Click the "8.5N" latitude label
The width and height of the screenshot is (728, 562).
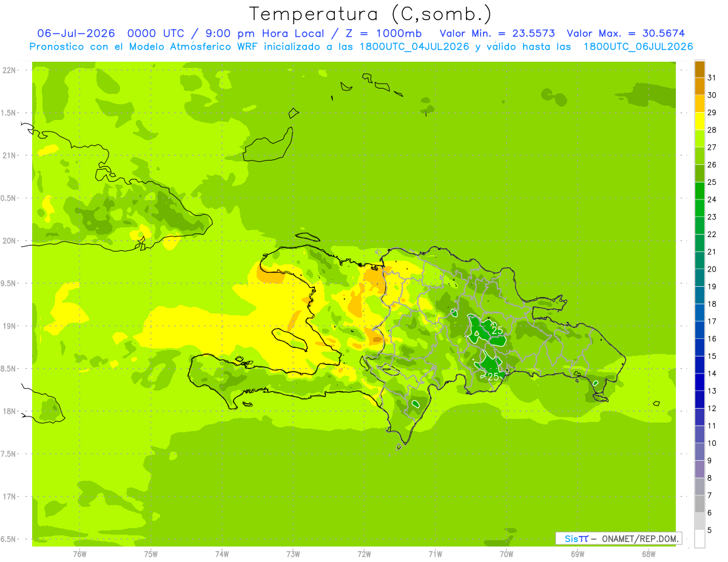9,369
